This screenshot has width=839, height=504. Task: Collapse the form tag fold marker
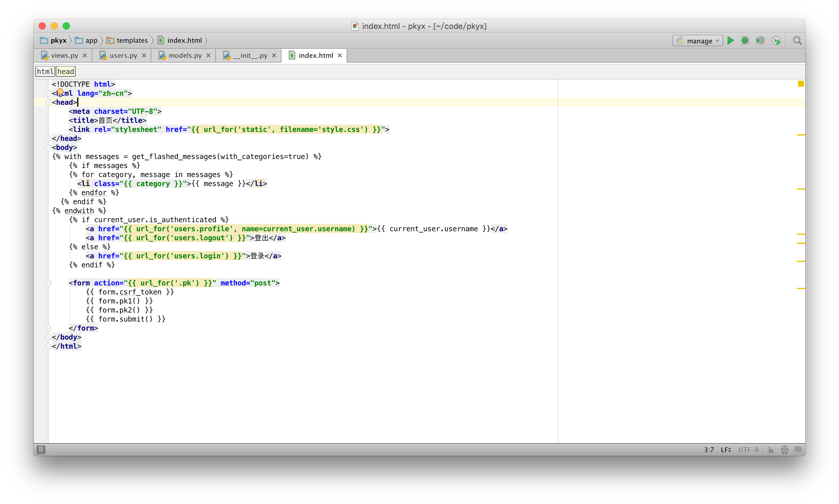(x=48, y=283)
